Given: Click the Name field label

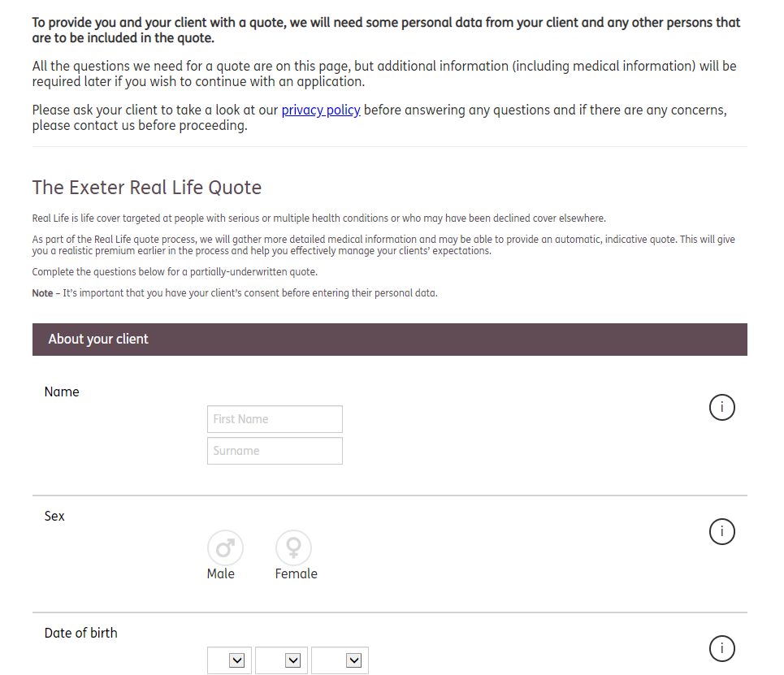Looking at the screenshot, I should tap(62, 392).
